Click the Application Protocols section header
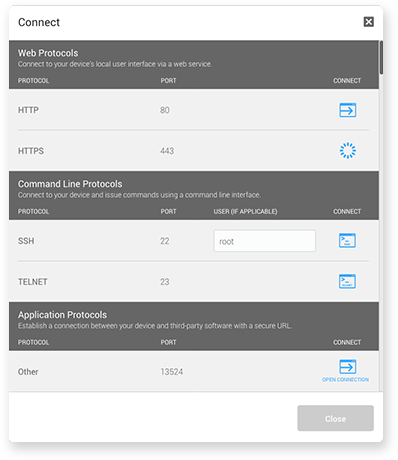This screenshot has height=460, width=398. click(62, 315)
